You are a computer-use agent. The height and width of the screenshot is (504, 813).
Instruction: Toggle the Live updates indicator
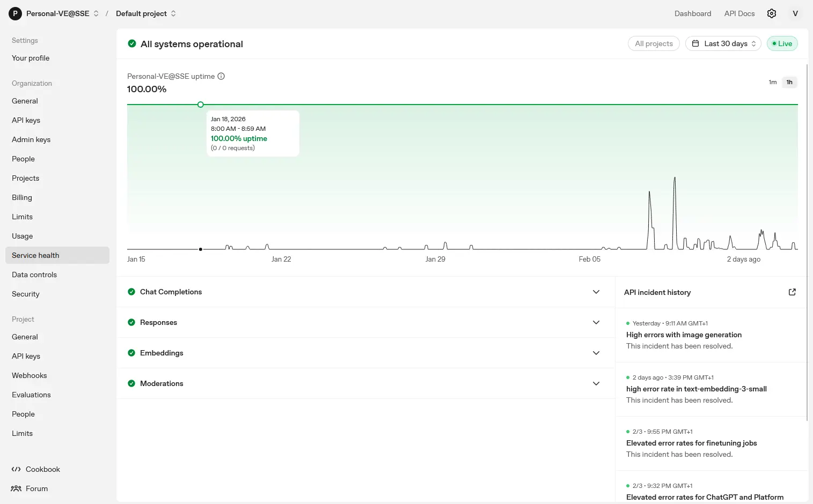[782, 43]
